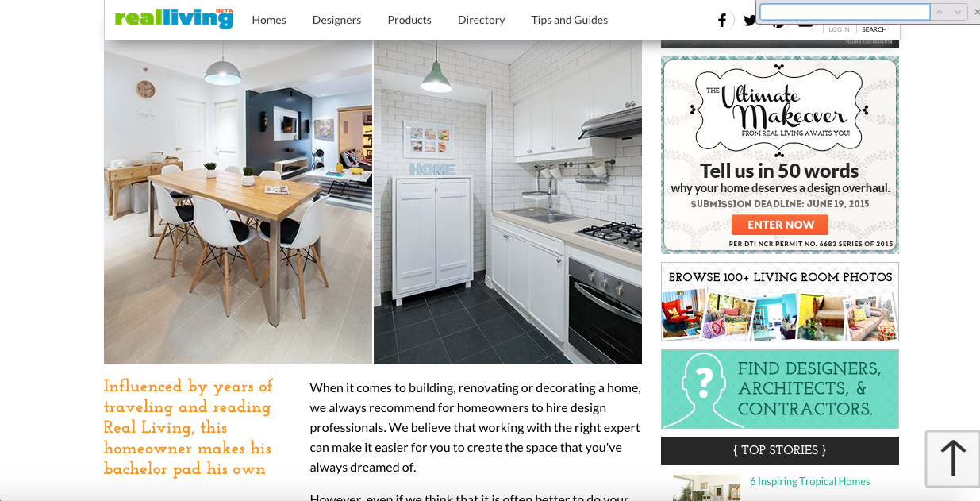Click the question-mark silhouette designer icon
The width and height of the screenshot is (980, 501).
pyautogui.click(x=702, y=389)
